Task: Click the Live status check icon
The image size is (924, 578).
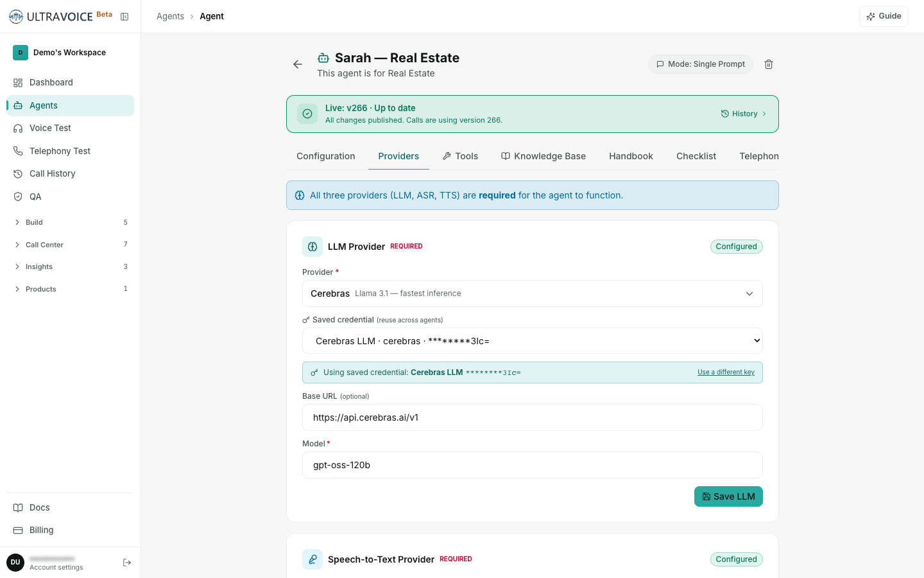Action: click(x=307, y=114)
